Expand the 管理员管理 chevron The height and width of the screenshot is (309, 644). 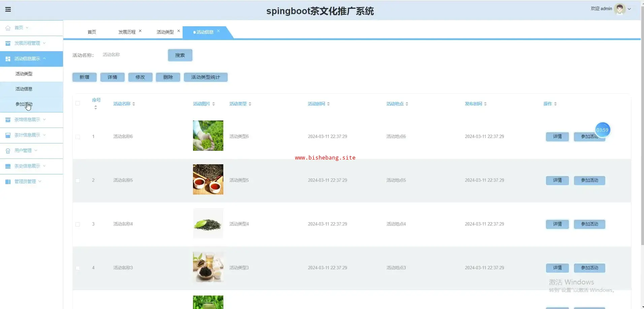point(40,181)
